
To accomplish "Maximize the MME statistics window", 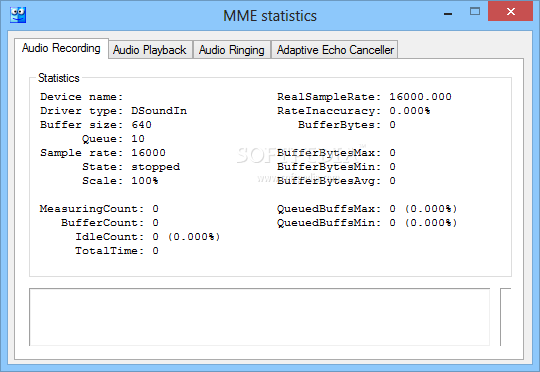I will 475,12.
